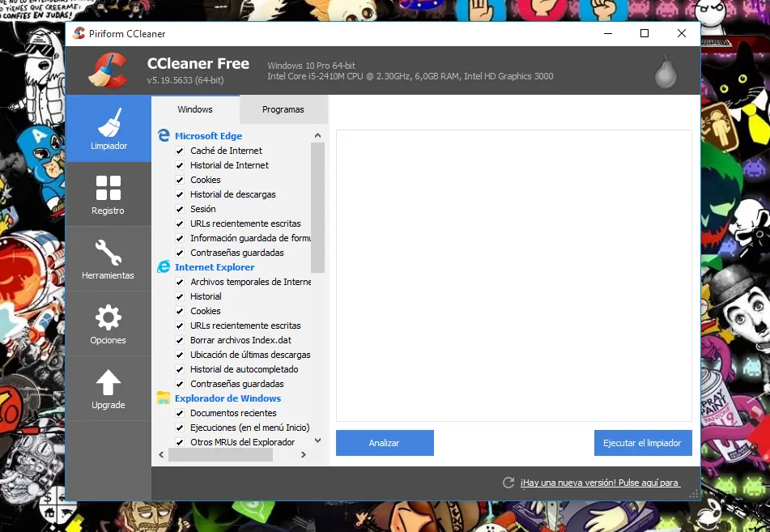The height and width of the screenshot is (532, 770).
Task: Click the Edge Contraseñas guardadas label
Action: 237,253
